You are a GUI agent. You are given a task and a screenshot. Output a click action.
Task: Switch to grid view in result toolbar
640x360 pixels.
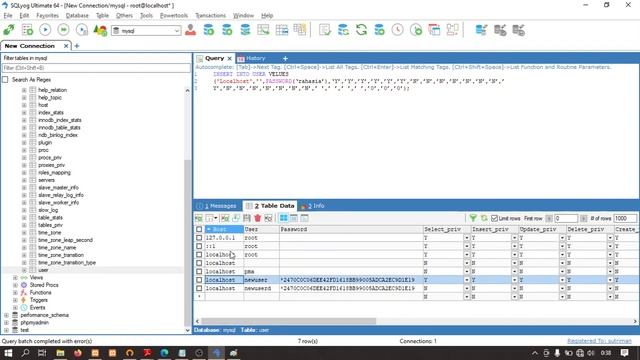click(x=283, y=218)
